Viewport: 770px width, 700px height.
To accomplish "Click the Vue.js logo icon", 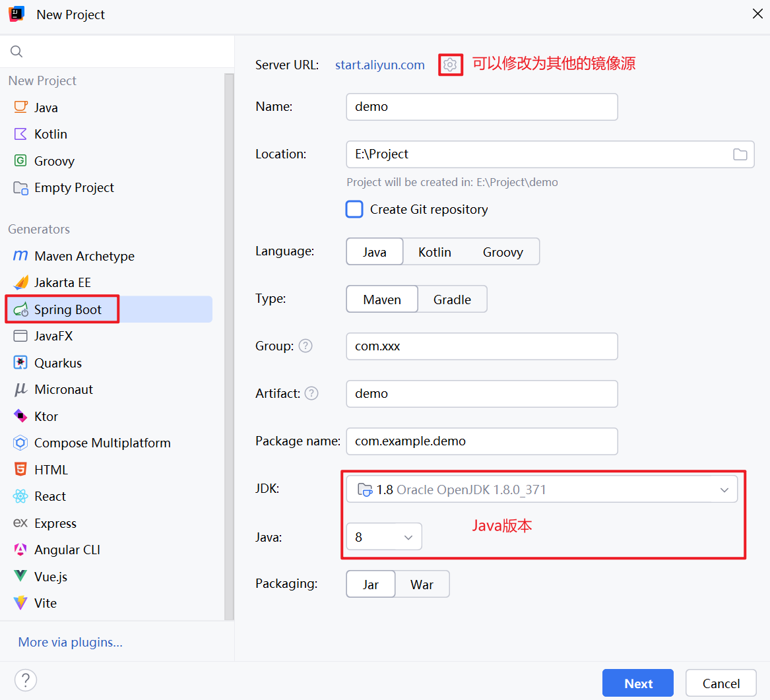I will 20,576.
